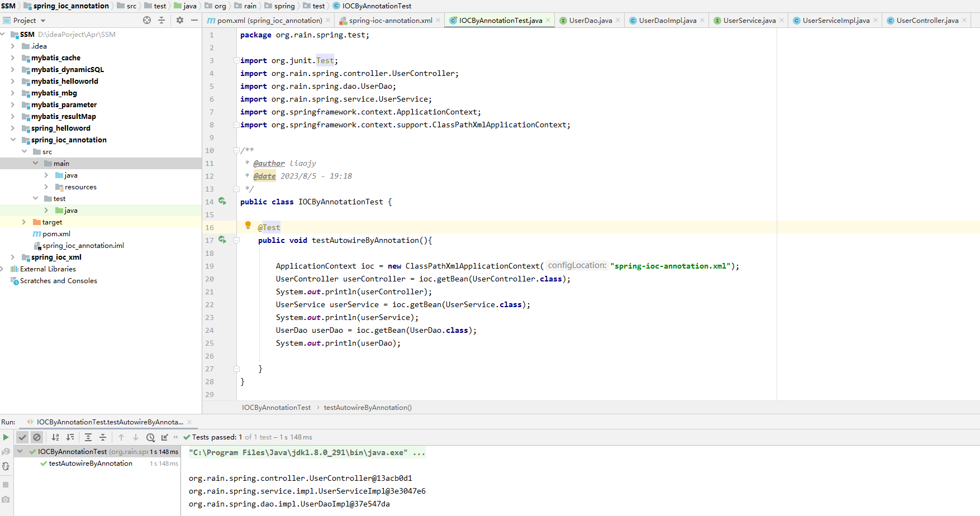Collapse IOCByAnnotationTest node in test results
This screenshot has height=516, width=980.
20,451
